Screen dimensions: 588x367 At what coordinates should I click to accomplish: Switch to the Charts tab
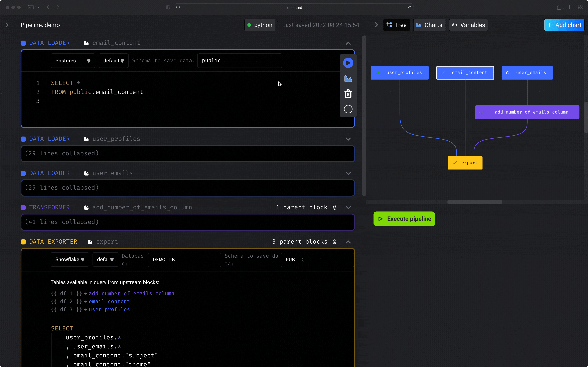point(429,25)
